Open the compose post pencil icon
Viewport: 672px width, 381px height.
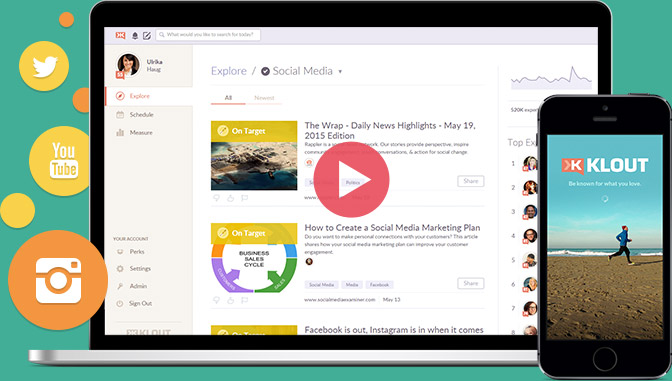(147, 36)
